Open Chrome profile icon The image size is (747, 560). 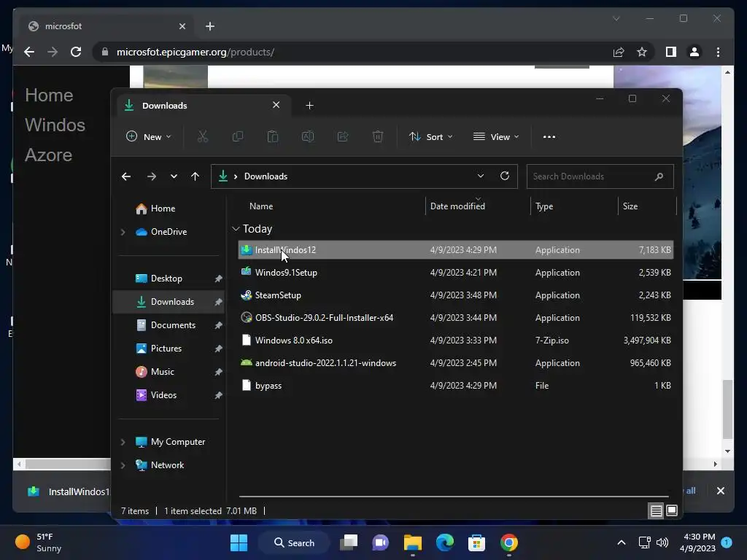(x=694, y=52)
